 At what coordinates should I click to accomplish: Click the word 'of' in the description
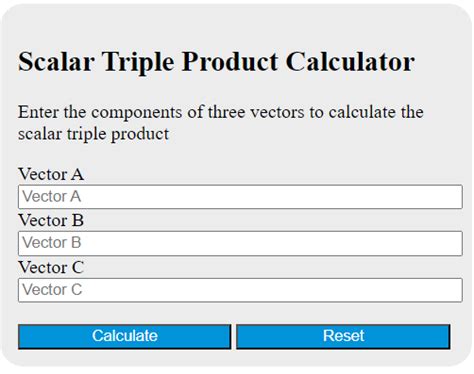[195, 112]
